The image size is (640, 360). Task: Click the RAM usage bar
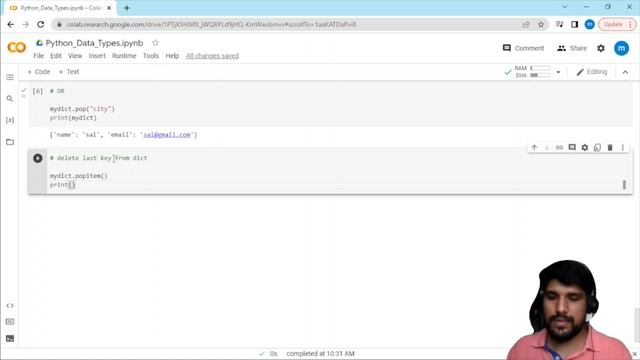(540, 68)
